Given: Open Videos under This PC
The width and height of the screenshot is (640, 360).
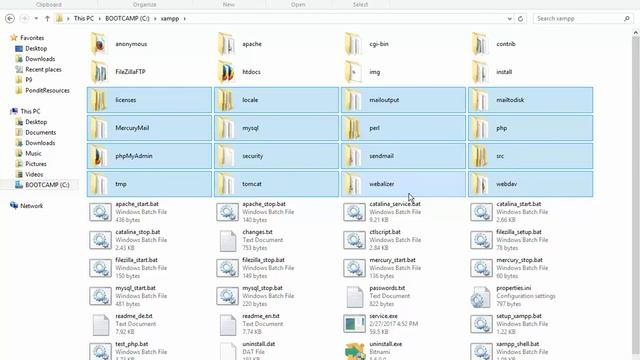Looking at the screenshot, I should pos(34,175).
